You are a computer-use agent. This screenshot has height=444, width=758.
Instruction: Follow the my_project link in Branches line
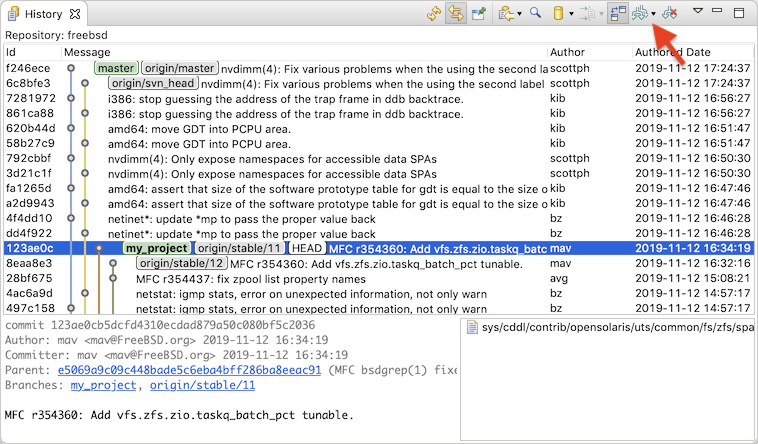(x=103, y=385)
